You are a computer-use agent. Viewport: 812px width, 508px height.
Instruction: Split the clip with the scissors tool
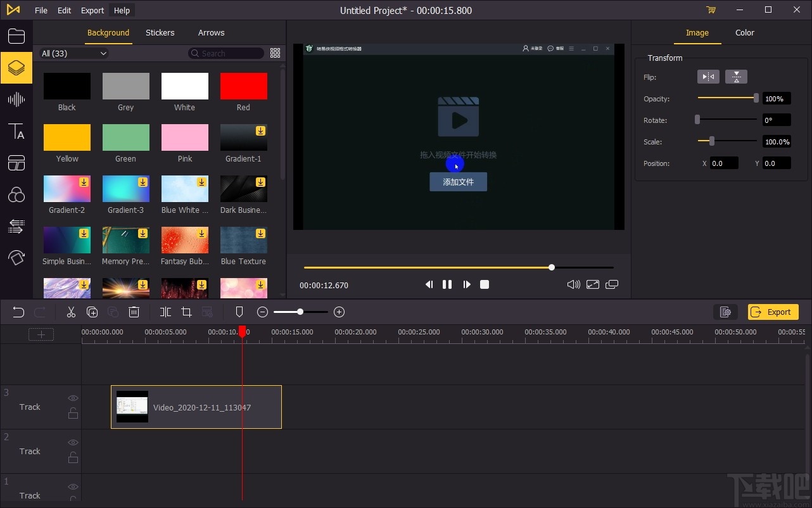pos(70,312)
